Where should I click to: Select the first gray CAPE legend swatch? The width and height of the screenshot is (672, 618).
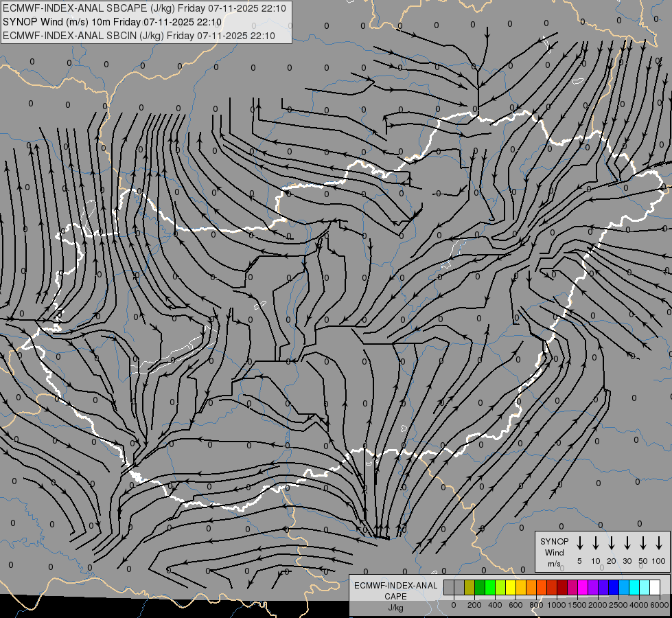[449, 587]
